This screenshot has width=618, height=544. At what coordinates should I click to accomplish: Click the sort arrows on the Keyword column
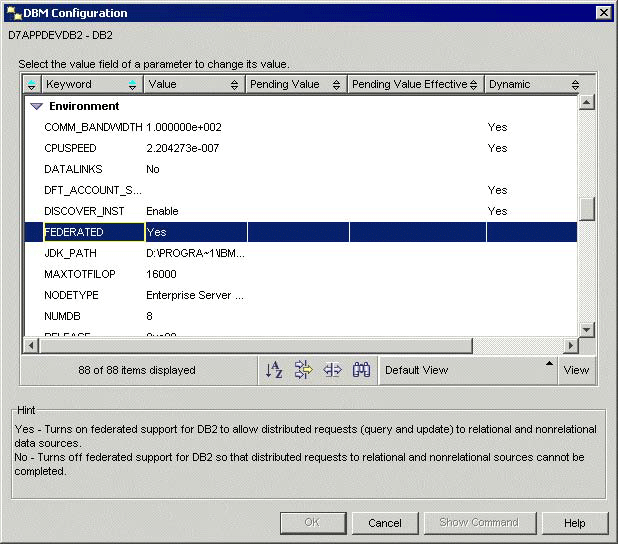coord(132,84)
